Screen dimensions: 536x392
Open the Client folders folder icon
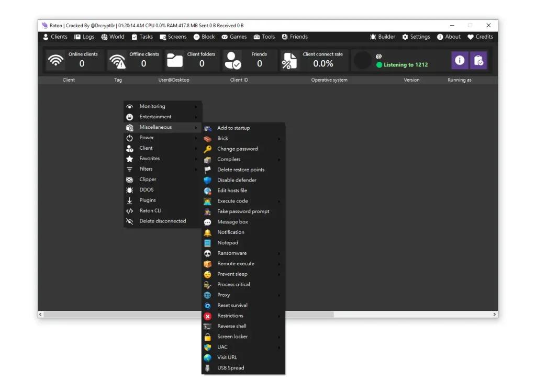[x=175, y=60]
